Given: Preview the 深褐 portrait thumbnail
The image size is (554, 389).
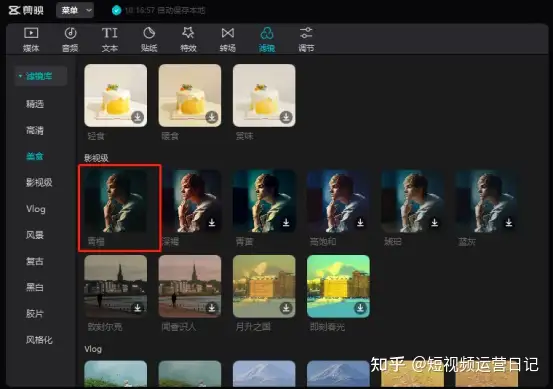Looking at the screenshot, I should pos(191,201).
